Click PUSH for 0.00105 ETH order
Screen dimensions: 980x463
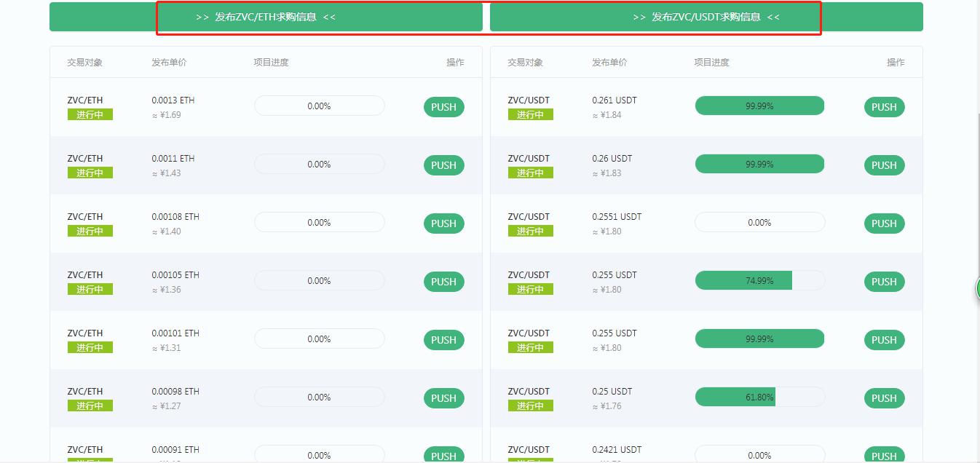click(x=443, y=282)
